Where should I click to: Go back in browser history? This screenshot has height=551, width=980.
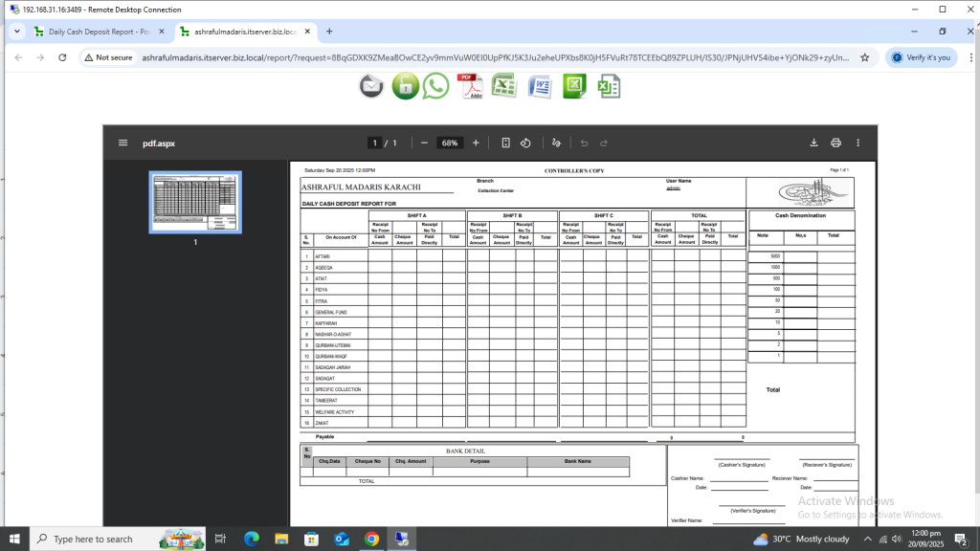tap(19, 57)
